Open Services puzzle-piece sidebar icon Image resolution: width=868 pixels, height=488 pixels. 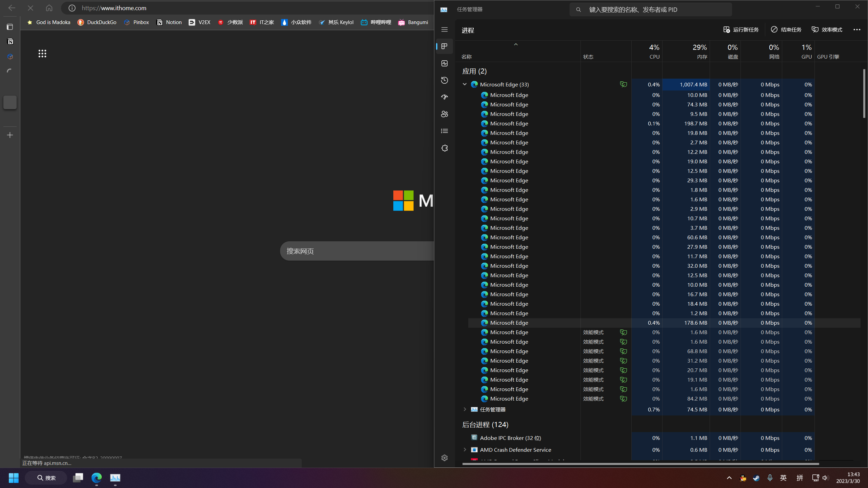click(x=445, y=148)
